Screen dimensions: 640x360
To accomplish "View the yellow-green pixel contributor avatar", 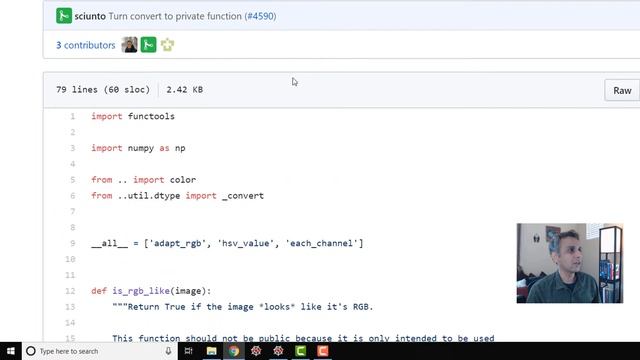I will (167, 44).
